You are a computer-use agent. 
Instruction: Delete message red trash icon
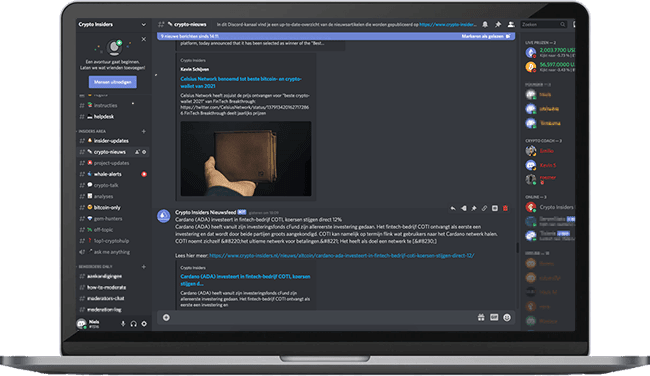pyautogui.click(x=505, y=209)
